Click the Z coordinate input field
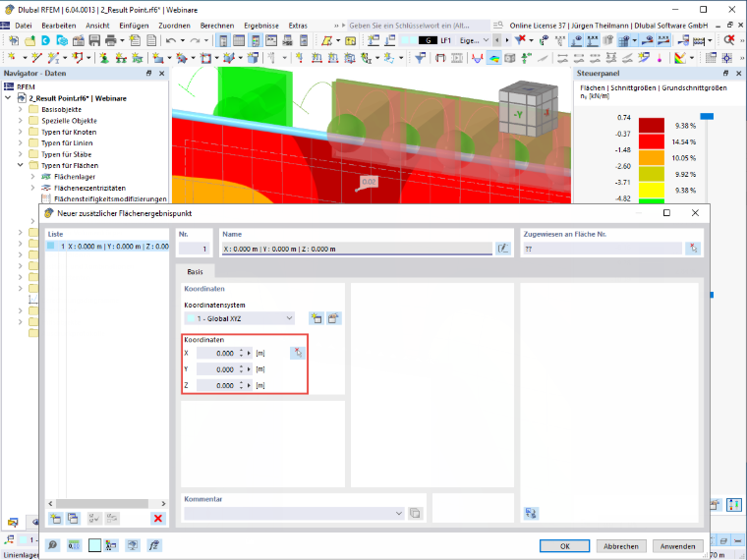 (x=217, y=385)
